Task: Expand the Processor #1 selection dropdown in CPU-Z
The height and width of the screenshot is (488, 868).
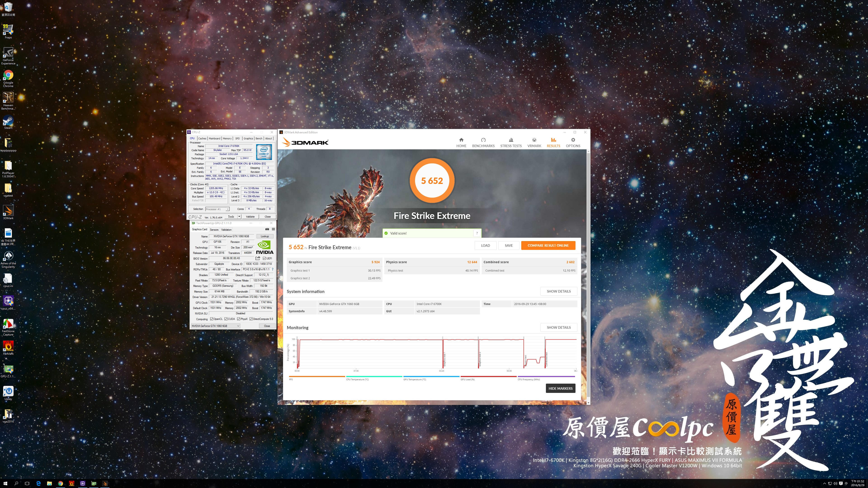Action: [227, 209]
